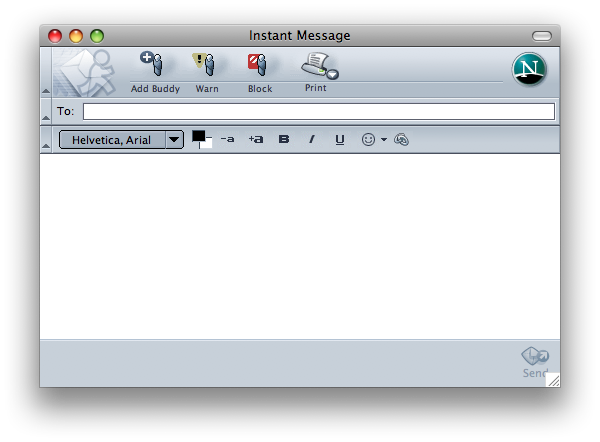Toggle italic text formatting
Screen dimensions: 600x442
[x=311, y=140]
